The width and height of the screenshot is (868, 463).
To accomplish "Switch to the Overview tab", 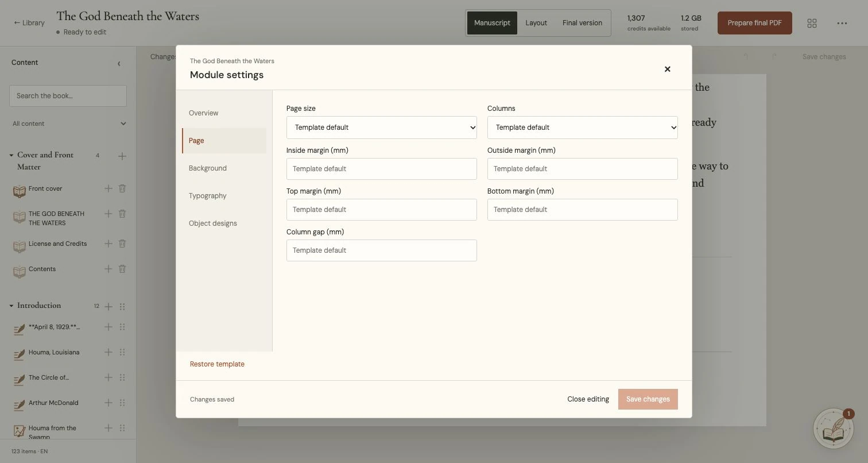I will tap(224, 113).
